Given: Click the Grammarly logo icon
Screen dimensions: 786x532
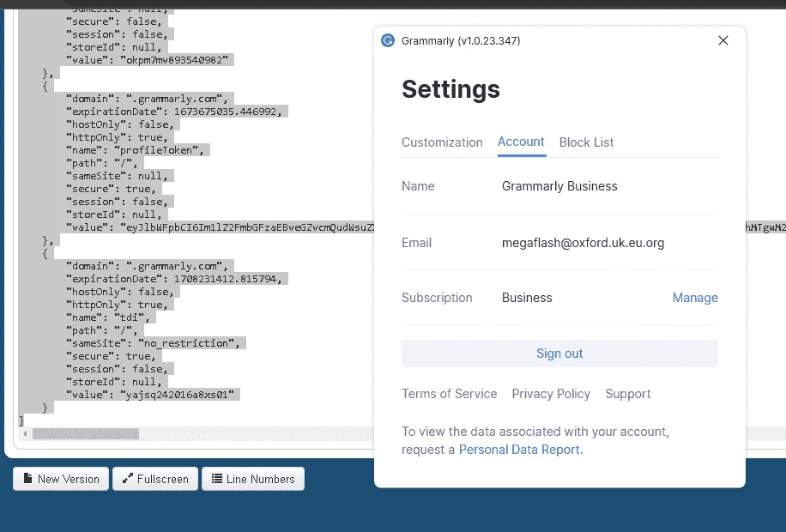Looking at the screenshot, I should tap(388, 40).
